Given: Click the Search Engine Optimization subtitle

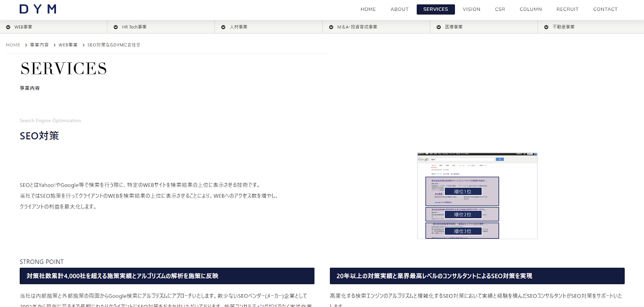Looking at the screenshot, I should coord(50,121).
